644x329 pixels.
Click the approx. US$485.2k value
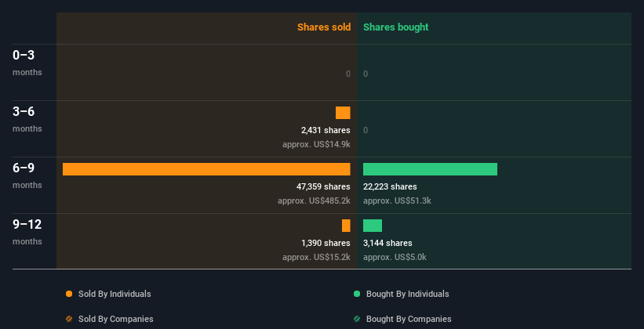click(314, 201)
